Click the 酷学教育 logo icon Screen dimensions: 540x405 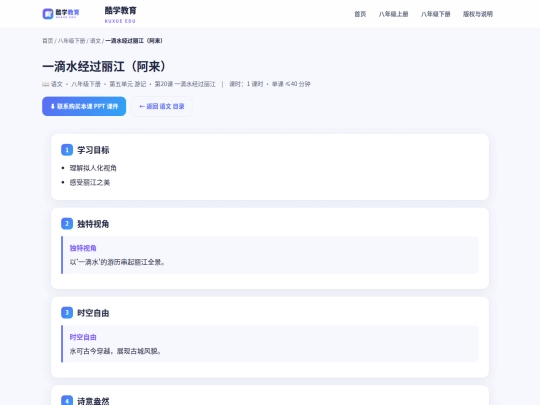coord(61,14)
